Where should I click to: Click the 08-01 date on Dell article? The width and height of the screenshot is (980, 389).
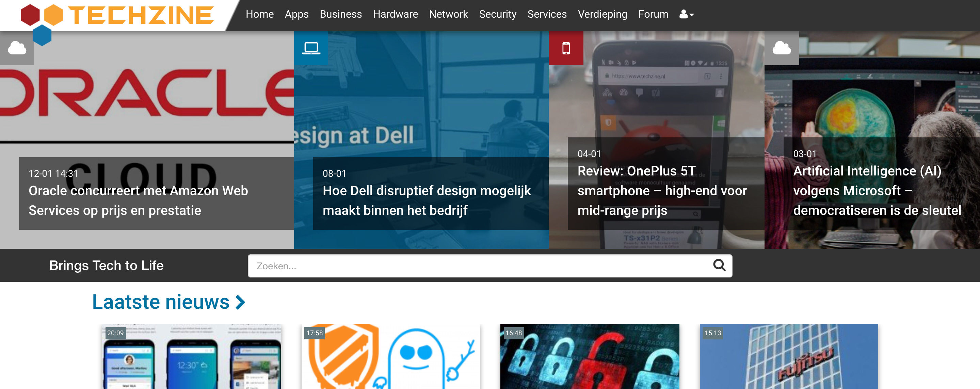pos(334,173)
